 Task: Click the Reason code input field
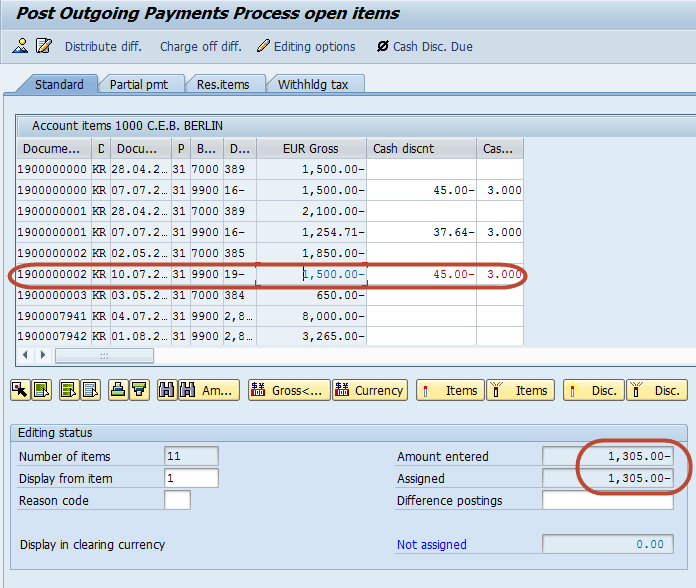coord(177,500)
